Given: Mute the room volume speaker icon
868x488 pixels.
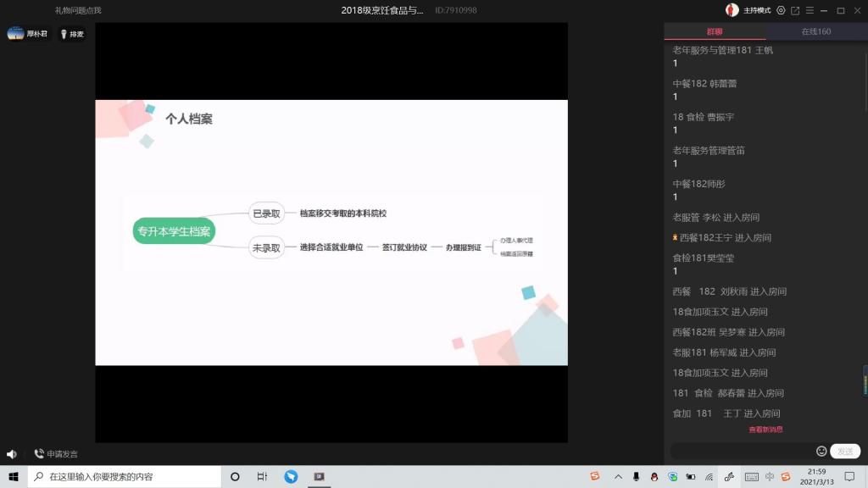Looking at the screenshot, I should pos(12,454).
